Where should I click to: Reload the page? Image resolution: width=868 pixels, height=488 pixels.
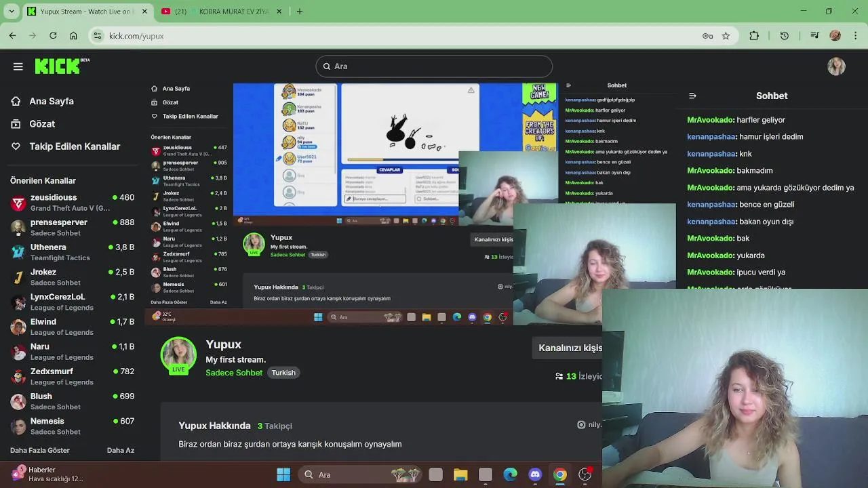click(x=53, y=36)
